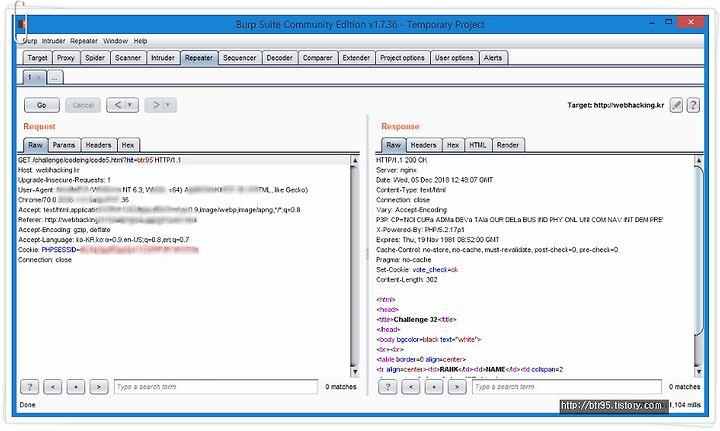
Task: Click the response pane scrollbar up arrow
Action: (698, 160)
